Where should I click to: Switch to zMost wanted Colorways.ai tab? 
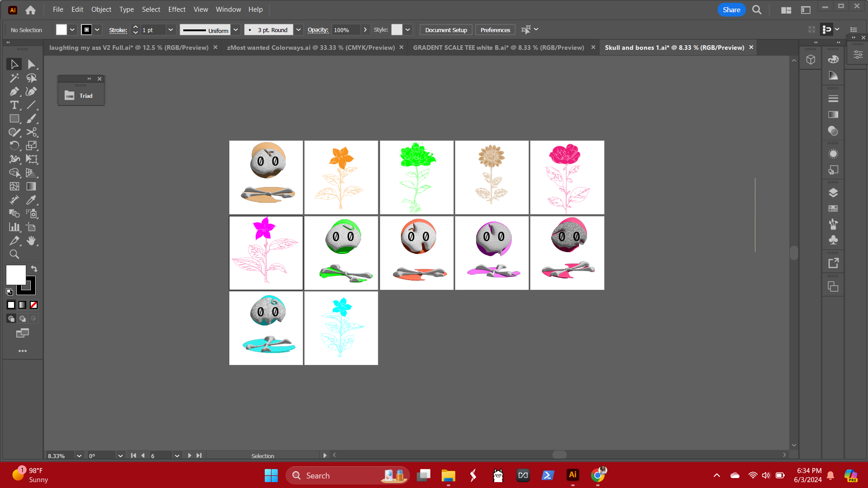[x=310, y=48]
